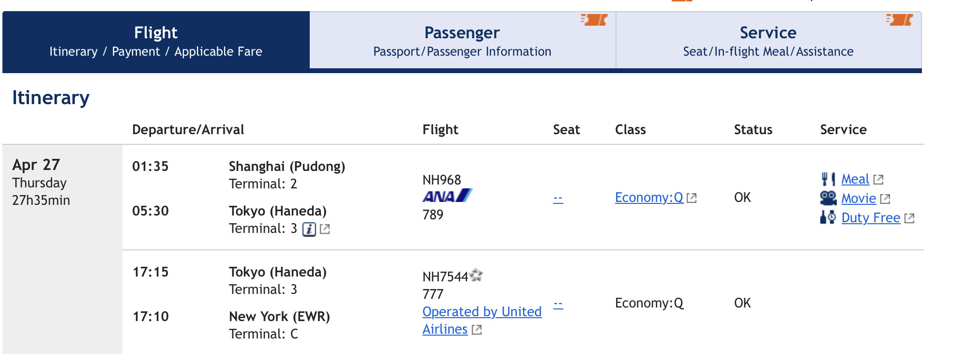Click the Terminal 3 information icon
980x354 pixels.
pyautogui.click(x=309, y=229)
